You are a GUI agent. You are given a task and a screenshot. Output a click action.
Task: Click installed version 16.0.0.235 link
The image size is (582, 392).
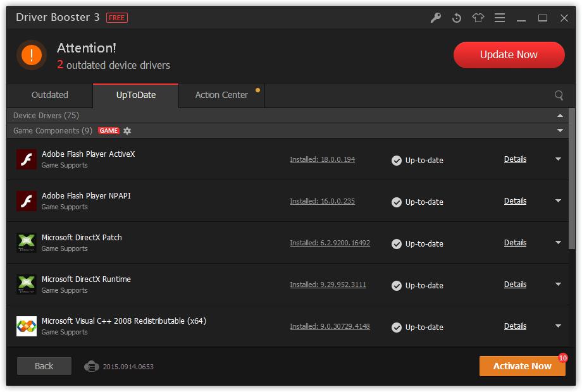(322, 202)
